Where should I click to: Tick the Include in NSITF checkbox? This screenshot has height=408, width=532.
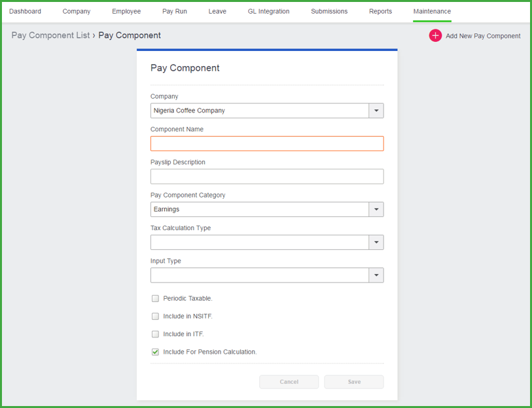[x=155, y=316]
